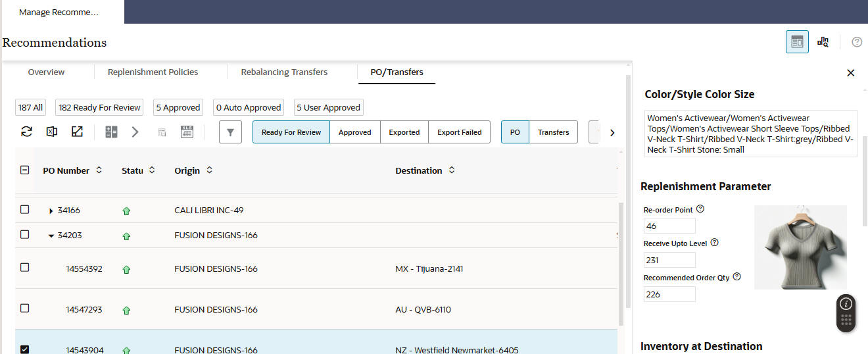Uncheck the box for row 14543904
The height and width of the screenshot is (354, 868).
(x=24, y=349)
